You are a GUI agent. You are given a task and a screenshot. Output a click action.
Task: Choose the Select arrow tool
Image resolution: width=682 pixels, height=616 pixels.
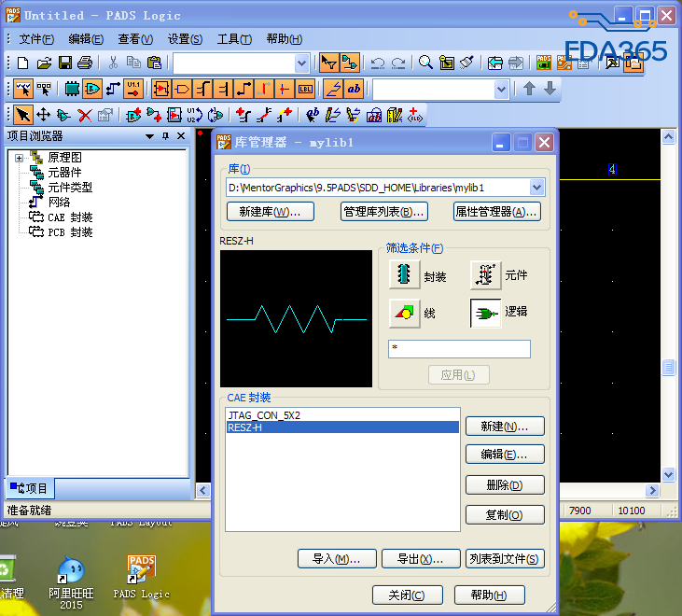[x=22, y=116]
